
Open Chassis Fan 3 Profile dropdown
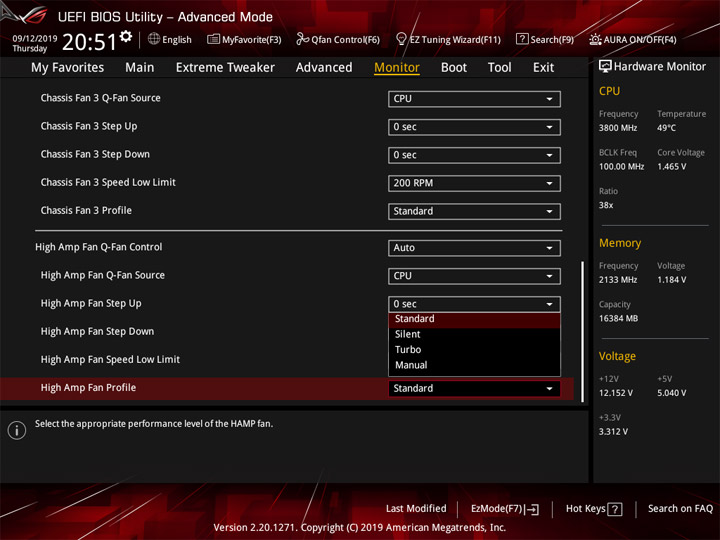474,211
